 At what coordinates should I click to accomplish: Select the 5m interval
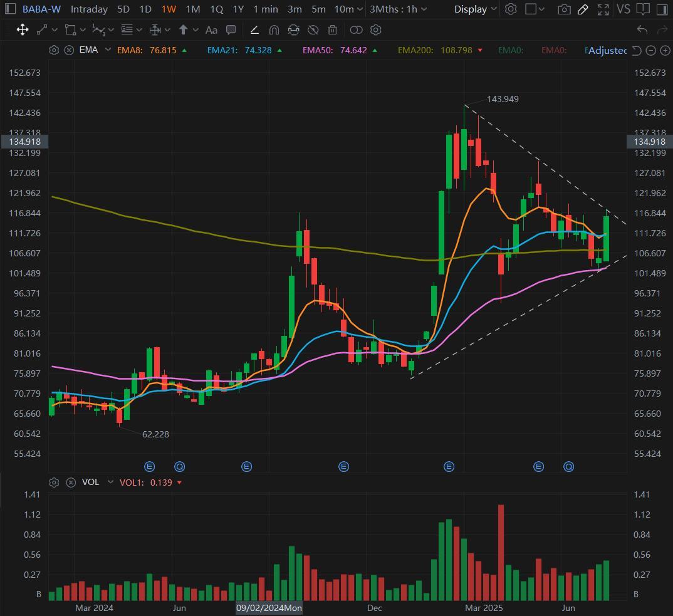(318, 9)
